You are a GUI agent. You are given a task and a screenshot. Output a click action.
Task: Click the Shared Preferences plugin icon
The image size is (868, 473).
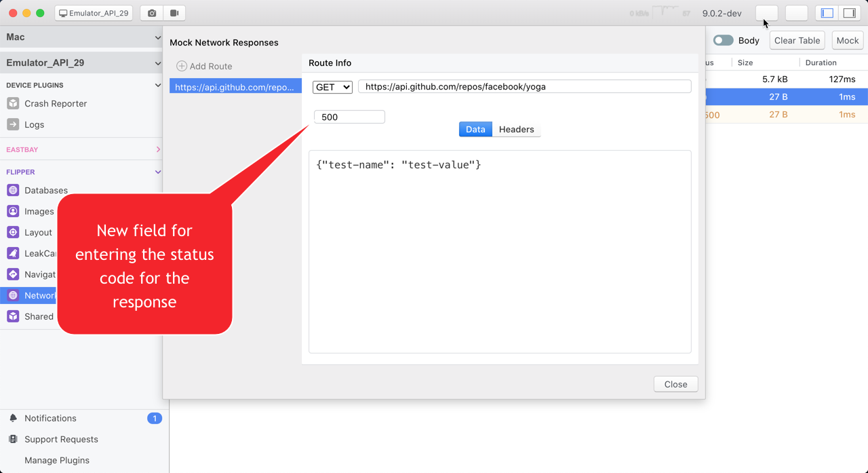click(13, 316)
